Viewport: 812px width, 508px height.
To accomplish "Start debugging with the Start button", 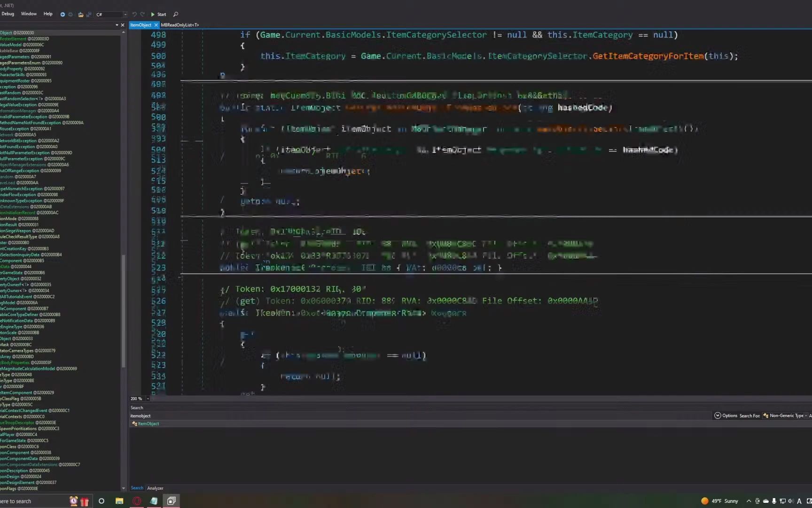I will (x=158, y=14).
